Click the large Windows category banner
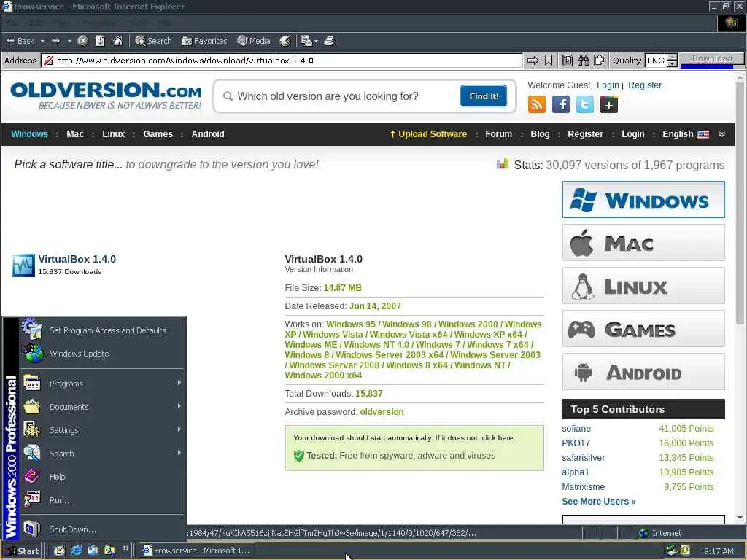 pos(643,200)
